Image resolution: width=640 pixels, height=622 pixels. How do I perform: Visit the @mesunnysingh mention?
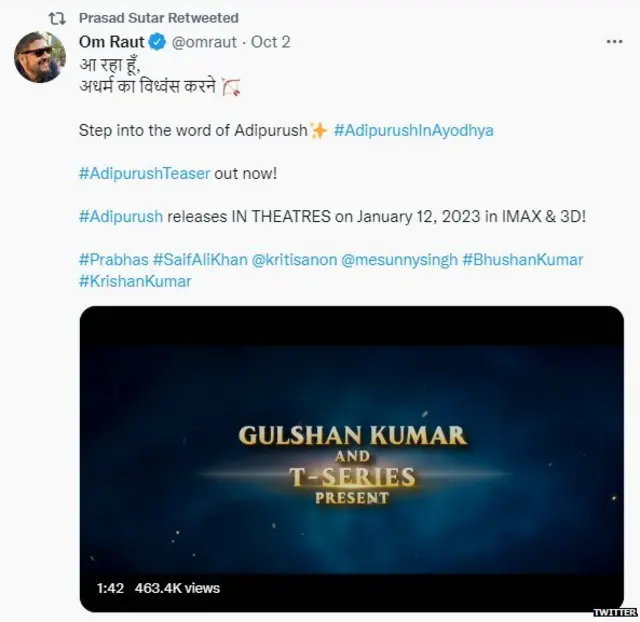point(399,259)
